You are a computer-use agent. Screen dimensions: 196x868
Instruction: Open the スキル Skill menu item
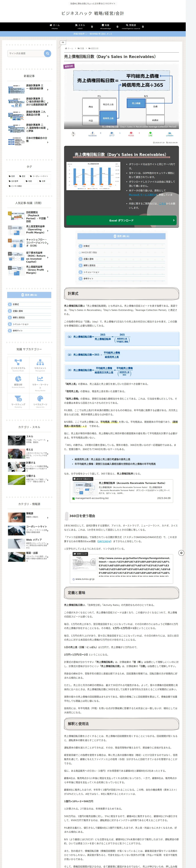(80, 27)
